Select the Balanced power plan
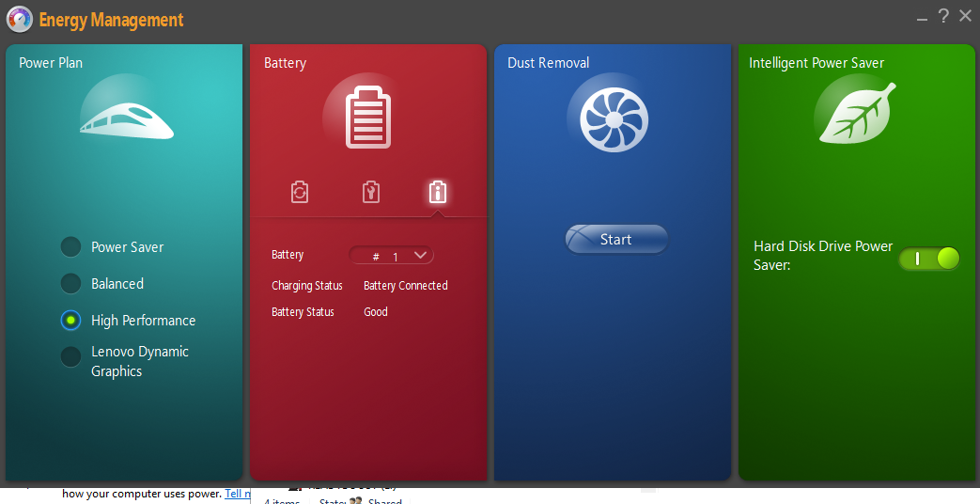 [70, 283]
